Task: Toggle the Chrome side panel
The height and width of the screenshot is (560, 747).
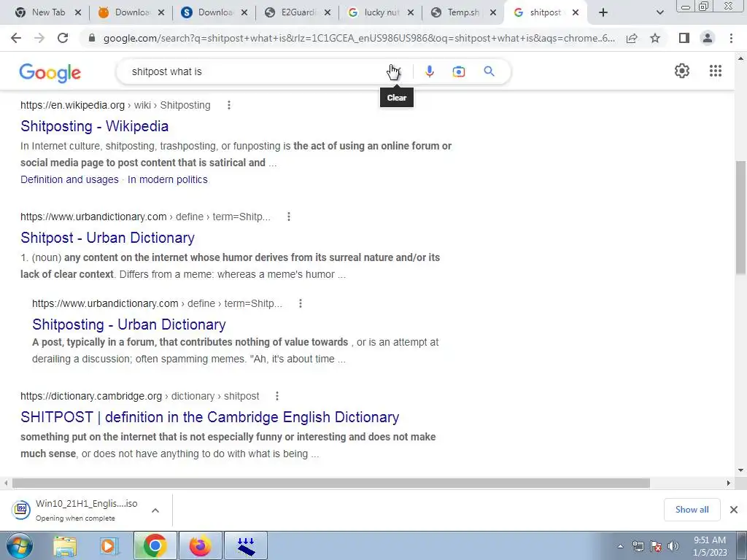Action: [x=684, y=38]
